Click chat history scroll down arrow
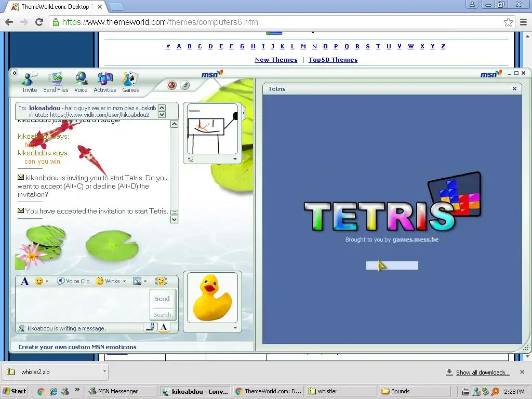 click(x=174, y=220)
